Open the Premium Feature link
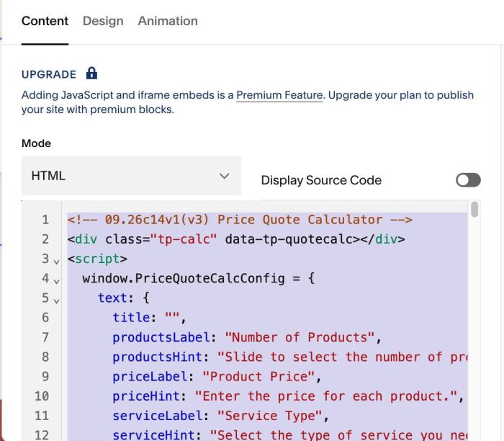This screenshot has width=504, height=441. [x=279, y=95]
